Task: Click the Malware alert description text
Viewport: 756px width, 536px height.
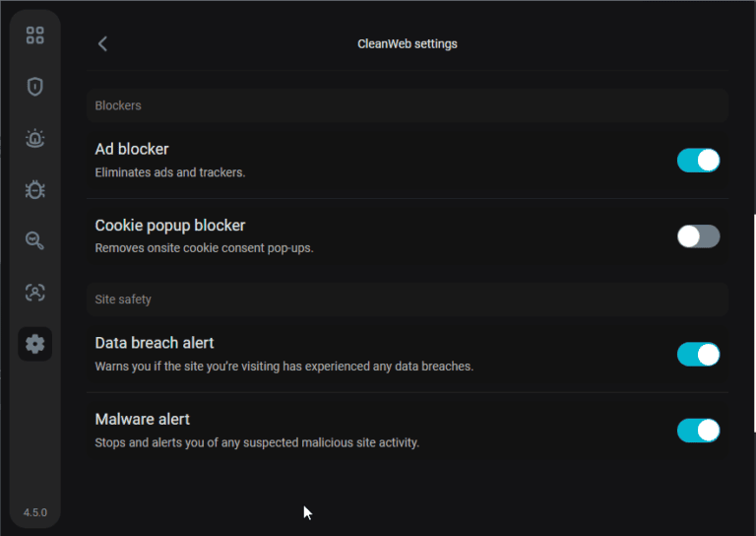Action: click(x=257, y=442)
